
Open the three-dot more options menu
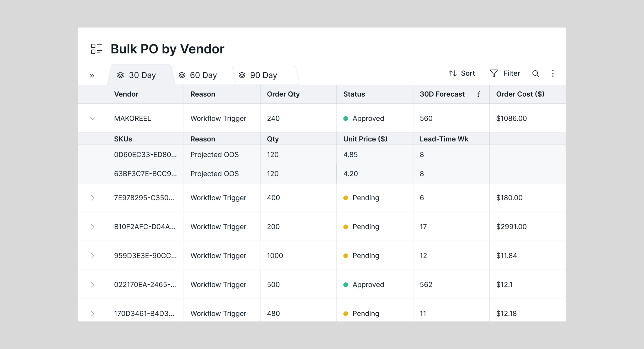click(x=553, y=73)
